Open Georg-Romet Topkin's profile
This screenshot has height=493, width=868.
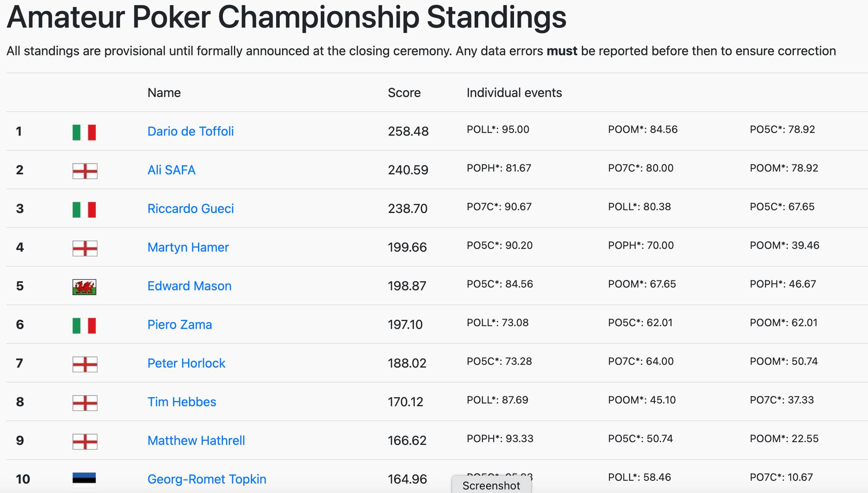pyautogui.click(x=207, y=479)
